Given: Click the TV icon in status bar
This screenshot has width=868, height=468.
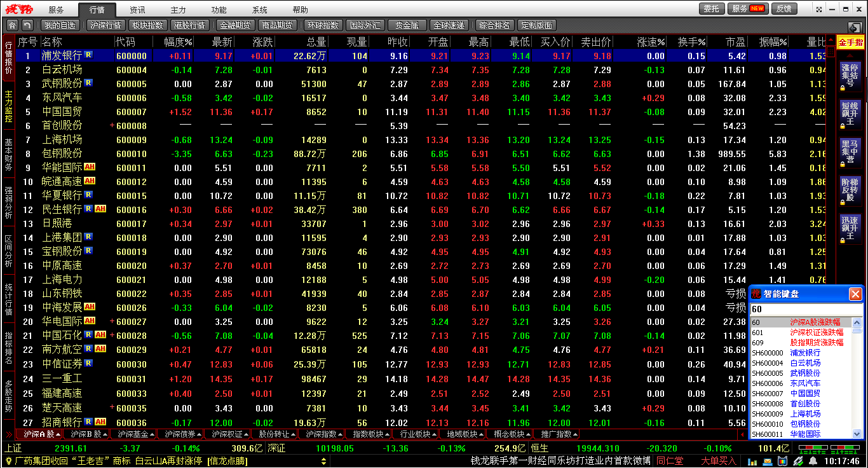Looking at the screenshot, I should point(781,462).
